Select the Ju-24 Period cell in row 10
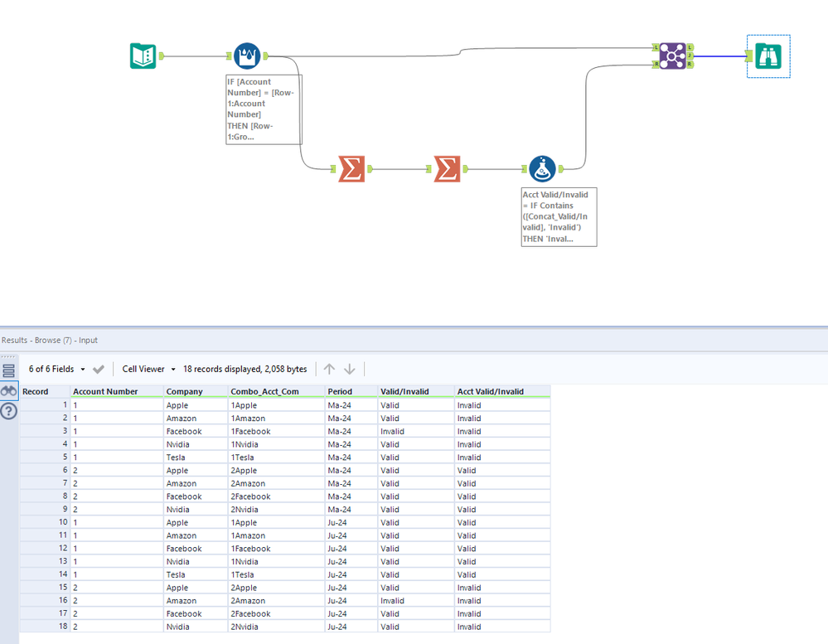 coord(351,523)
